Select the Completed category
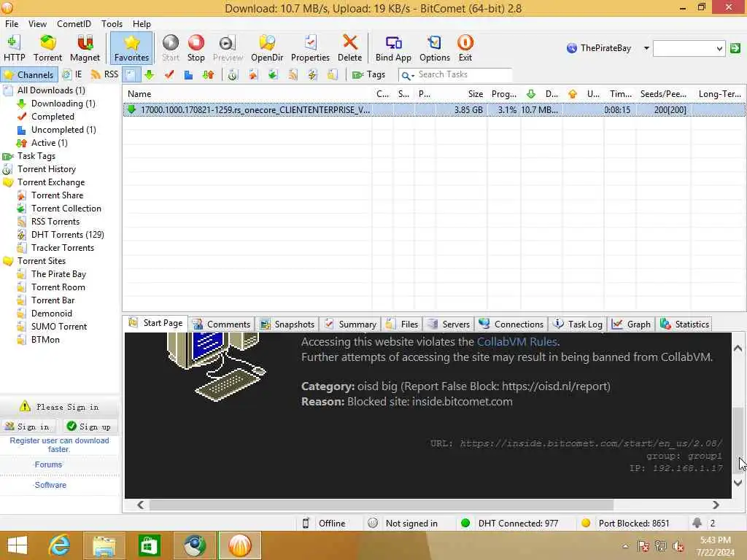 coord(53,117)
